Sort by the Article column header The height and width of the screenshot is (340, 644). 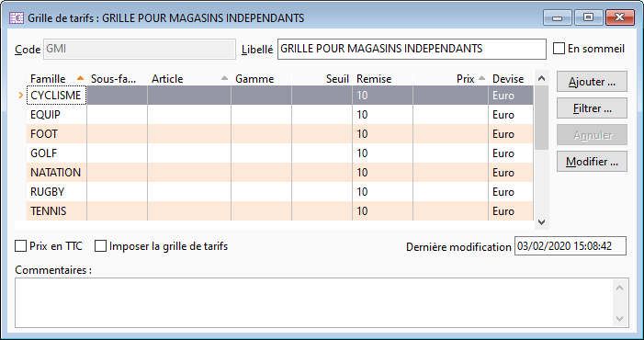[189, 78]
